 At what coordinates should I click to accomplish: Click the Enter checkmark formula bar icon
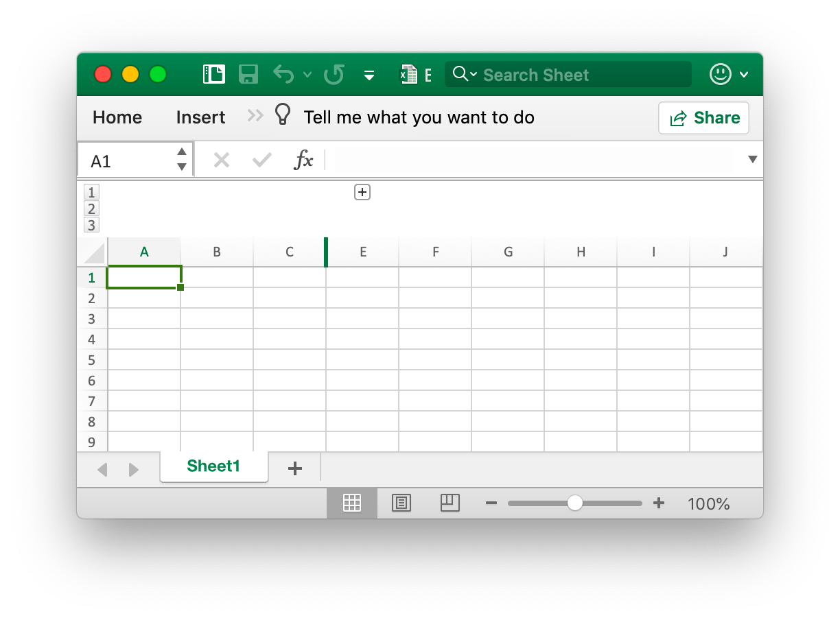pyautogui.click(x=262, y=160)
